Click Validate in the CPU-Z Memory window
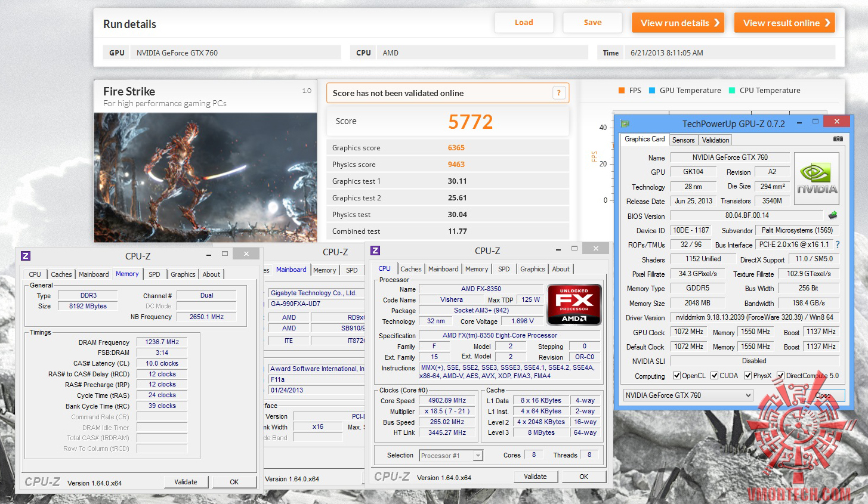868x504 pixels. coord(186,482)
